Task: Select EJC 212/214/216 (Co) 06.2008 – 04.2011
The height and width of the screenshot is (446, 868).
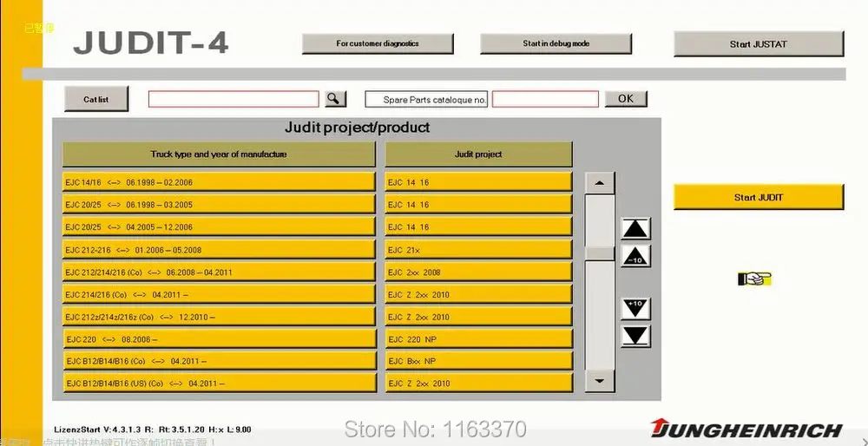Action: [x=219, y=272]
